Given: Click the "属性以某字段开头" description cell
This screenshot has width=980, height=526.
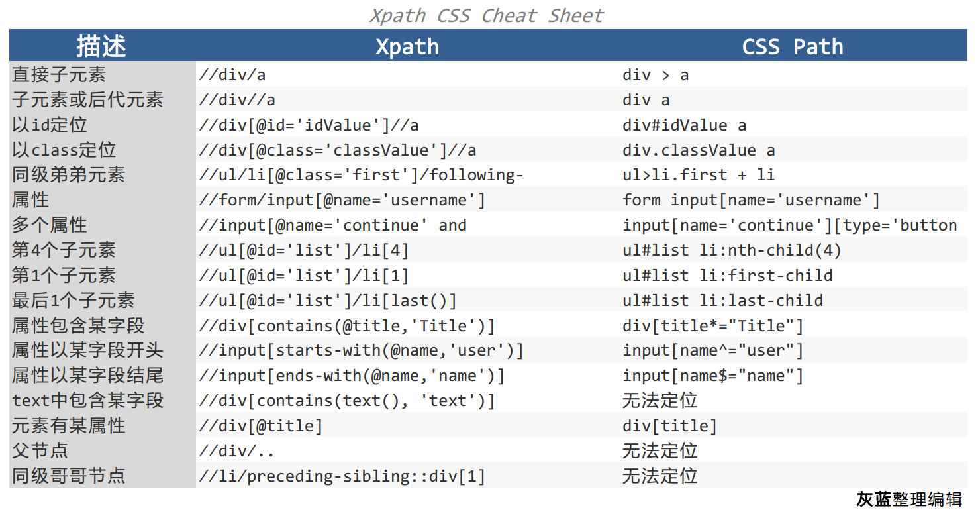Looking at the screenshot, I should pos(87,350).
